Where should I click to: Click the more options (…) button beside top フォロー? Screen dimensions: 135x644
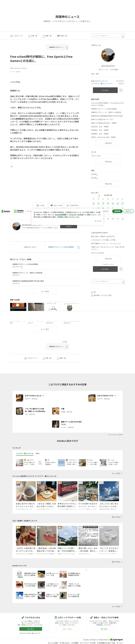pyautogui.click(x=121, y=90)
